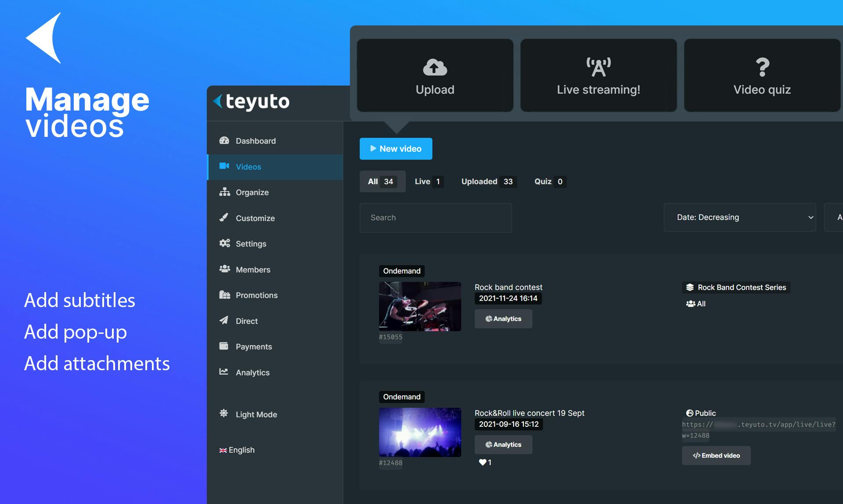The width and height of the screenshot is (843, 504).
Task: Switch to the Quiz 0 tab
Action: 550,182
